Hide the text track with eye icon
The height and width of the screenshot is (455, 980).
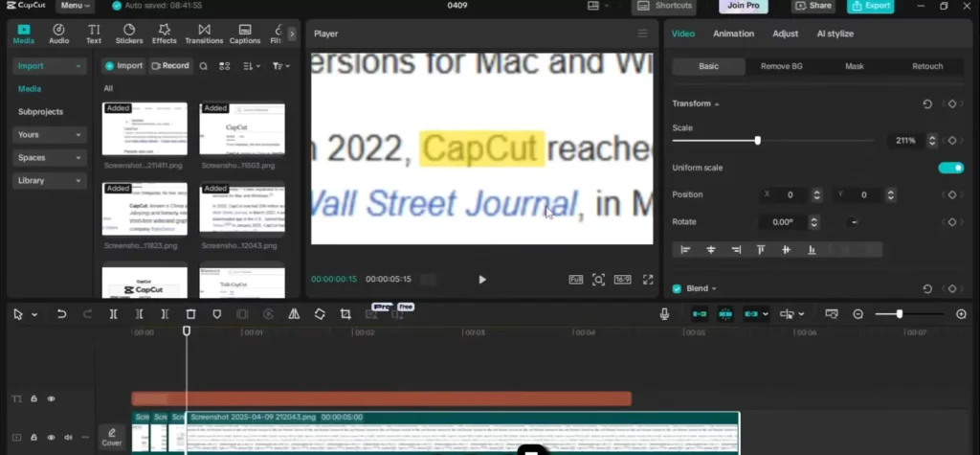[52, 398]
